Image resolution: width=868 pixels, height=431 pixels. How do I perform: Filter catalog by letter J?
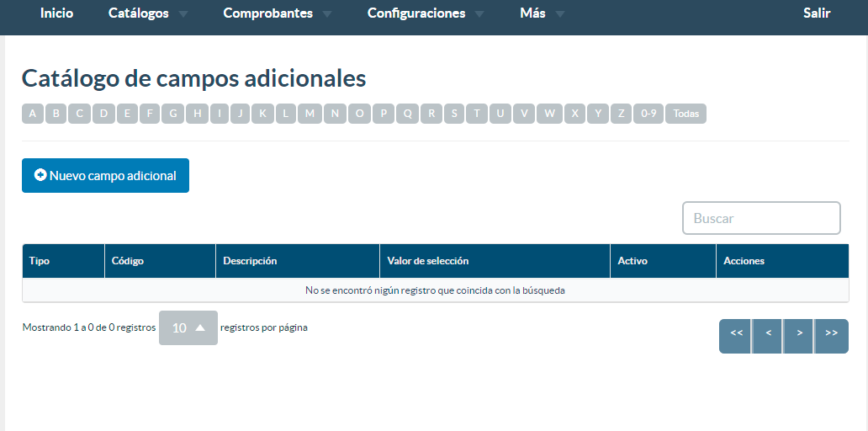(x=241, y=114)
